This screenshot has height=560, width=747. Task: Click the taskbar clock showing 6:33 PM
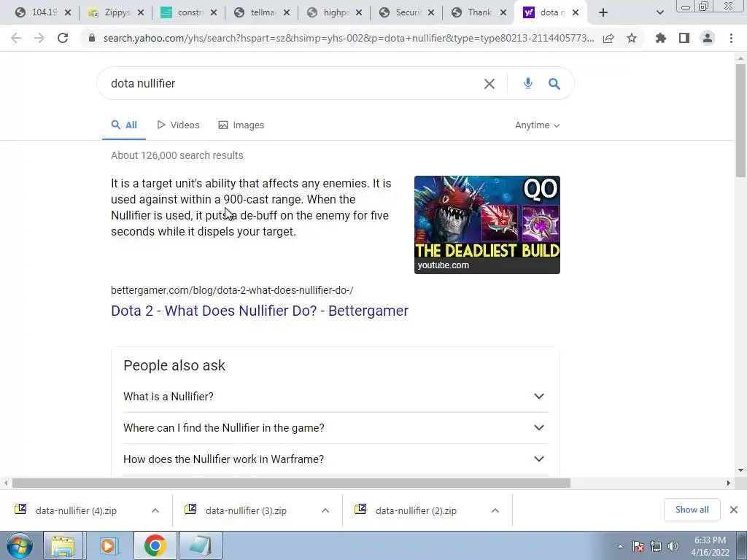(x=710, y=546)
